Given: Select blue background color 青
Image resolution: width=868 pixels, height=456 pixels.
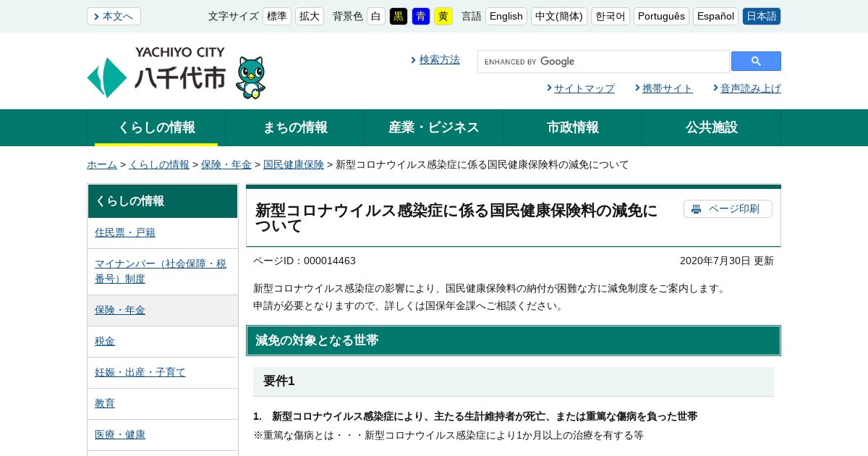Looking at the screenshot, I should (x=421, y=16).
